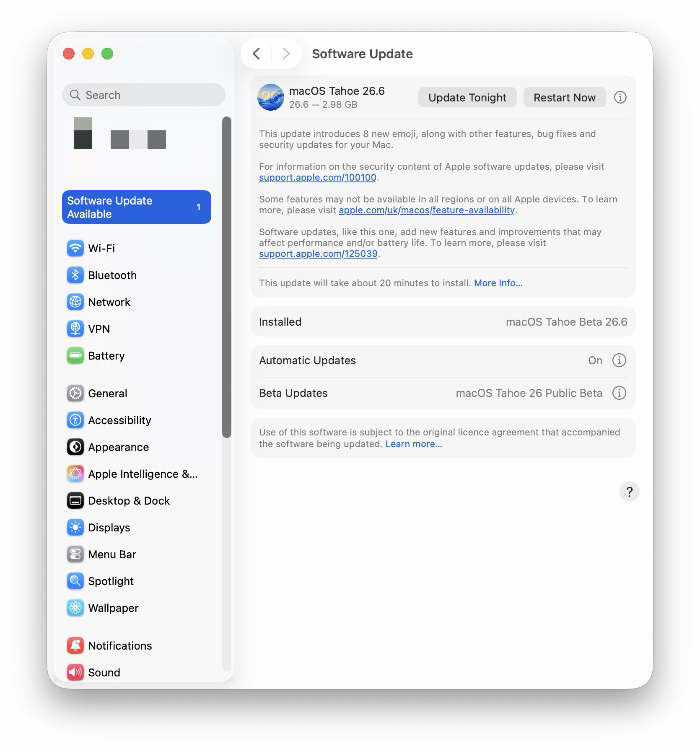Select the Displays sun icon

pos(75,527)
